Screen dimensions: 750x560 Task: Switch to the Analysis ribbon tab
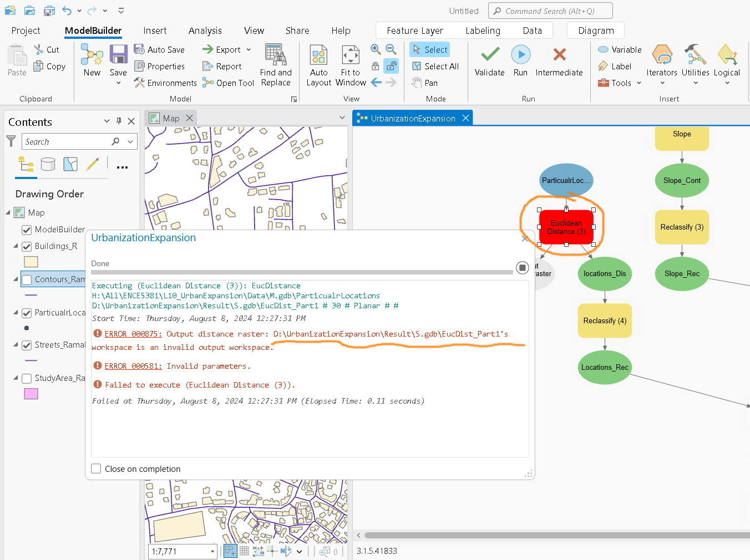[x=205, y=30]
